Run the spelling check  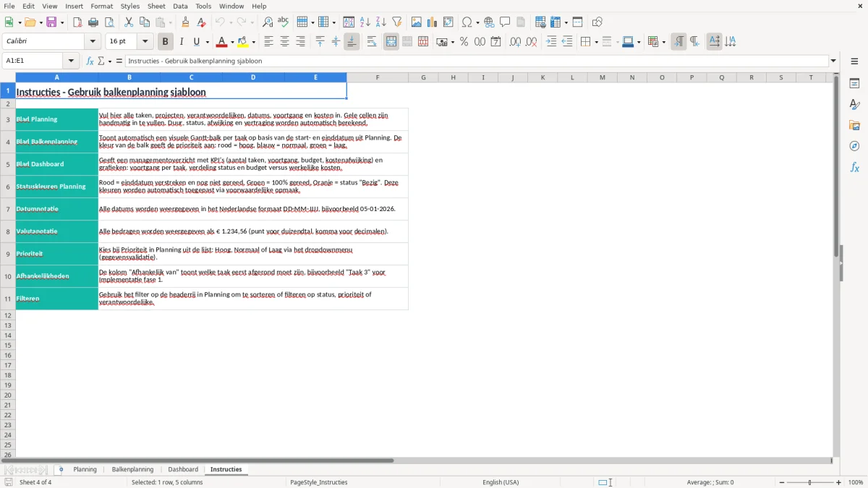(x=284, y=22)
